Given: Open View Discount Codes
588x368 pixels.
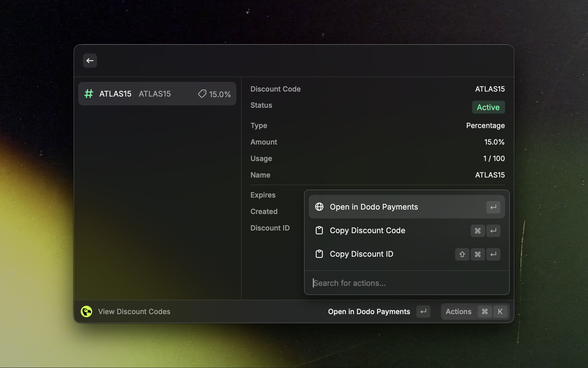Looking at the screenshot, I should click(134, 311).
